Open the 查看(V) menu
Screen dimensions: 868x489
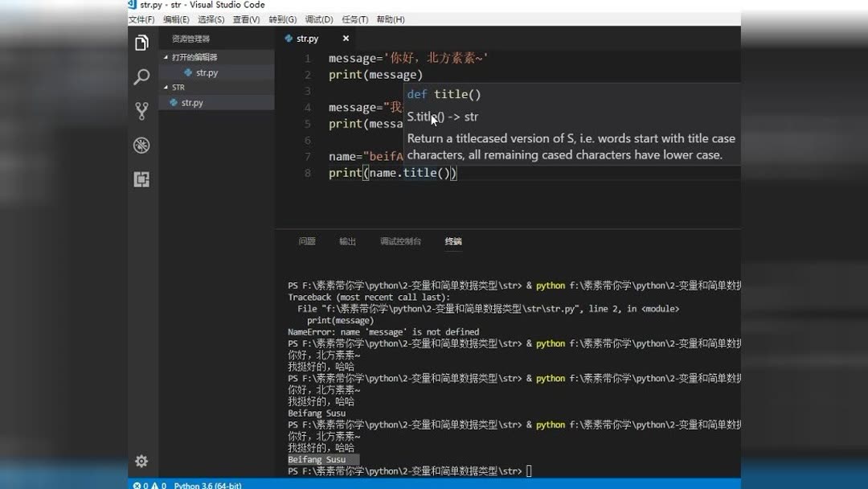246,19
